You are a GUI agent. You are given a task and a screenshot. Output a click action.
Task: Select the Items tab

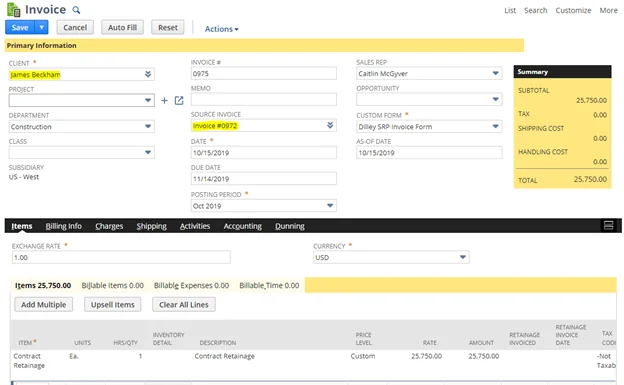pos(21,226)
